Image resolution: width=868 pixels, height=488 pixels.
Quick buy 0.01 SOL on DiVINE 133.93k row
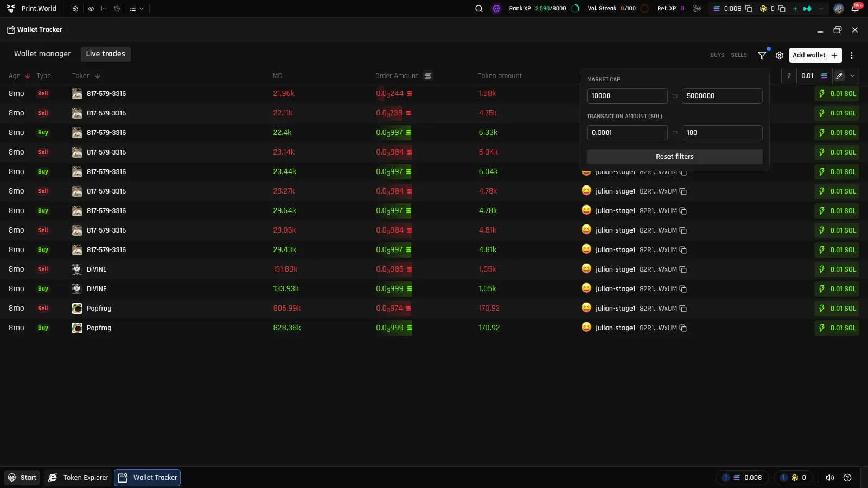point(837,289)
